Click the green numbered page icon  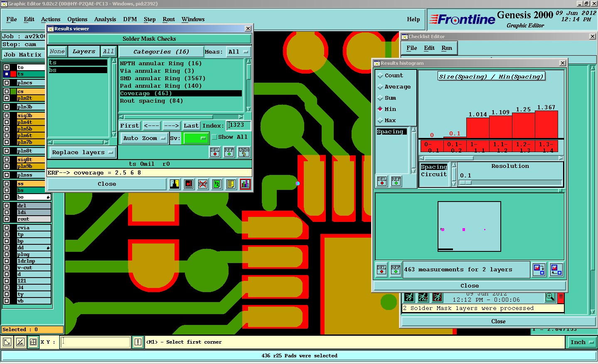coord(217,184)
